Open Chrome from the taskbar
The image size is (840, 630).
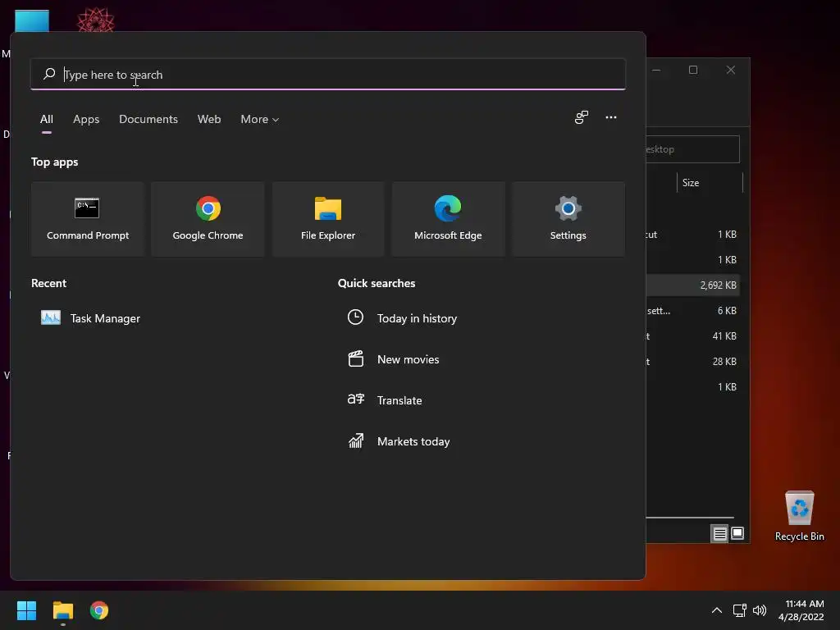pos(99,610)
